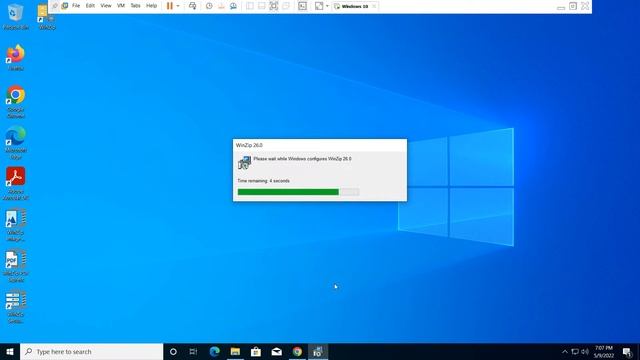Screen dimensions: 640x360
Task: Open the Windows Start menu
Action: click(x=10, y=351)
